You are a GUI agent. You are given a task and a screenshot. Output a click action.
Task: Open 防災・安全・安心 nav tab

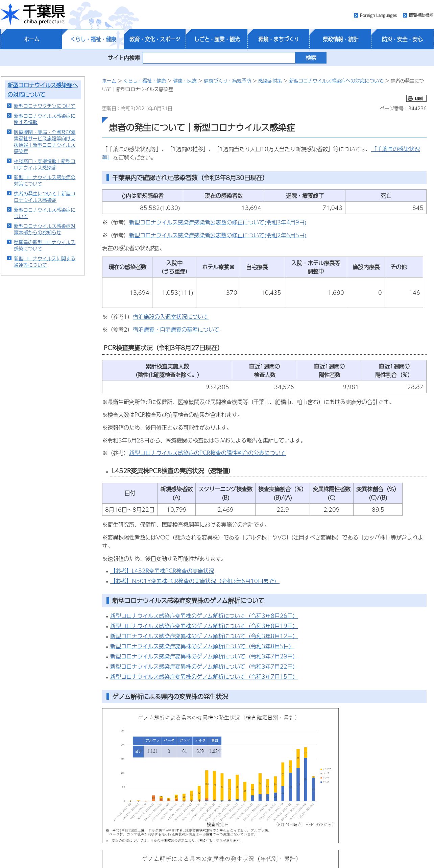point(402,39)
